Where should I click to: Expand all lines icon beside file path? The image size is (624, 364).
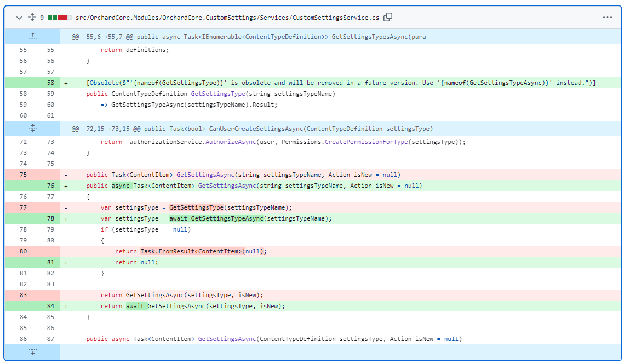[32, 18]
